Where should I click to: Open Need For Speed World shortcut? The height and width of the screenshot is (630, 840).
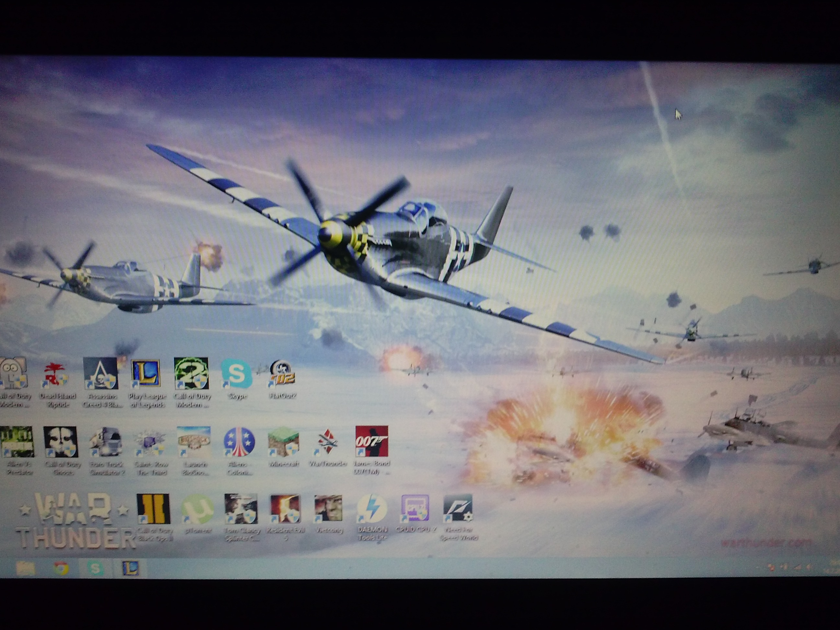(x=458, y=509)
